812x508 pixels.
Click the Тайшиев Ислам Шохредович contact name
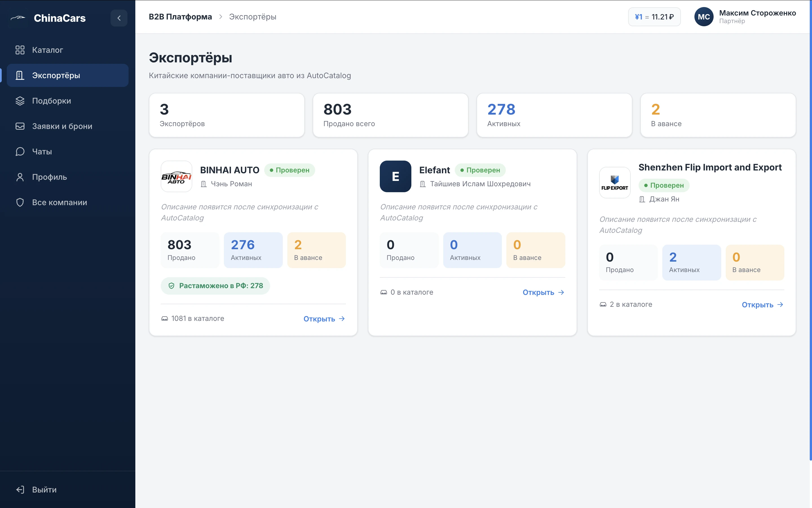[480, 184]
